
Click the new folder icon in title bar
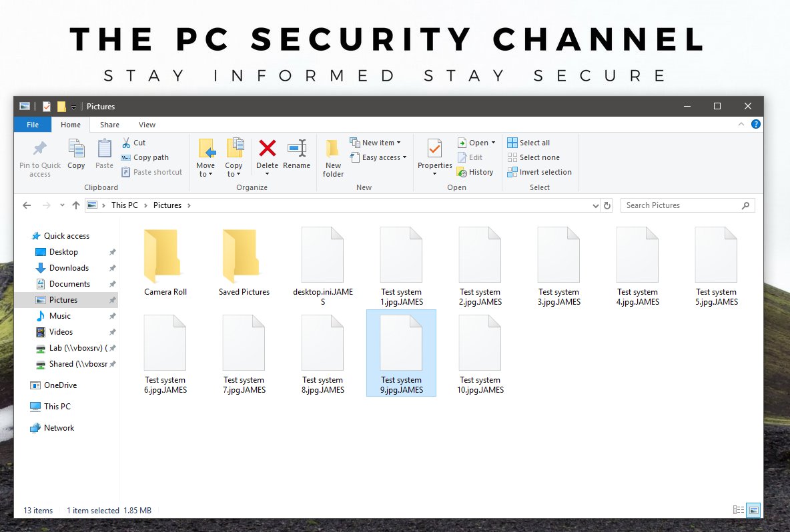coord(61,106)
